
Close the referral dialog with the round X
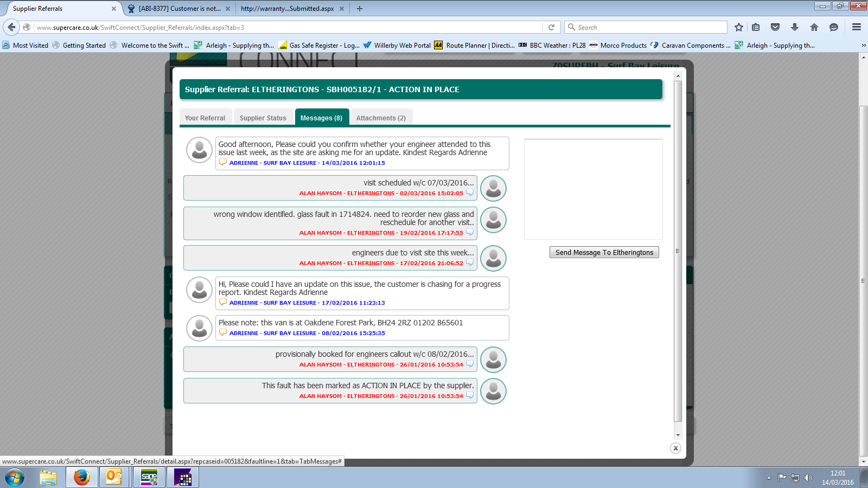(x=675, y=448)
